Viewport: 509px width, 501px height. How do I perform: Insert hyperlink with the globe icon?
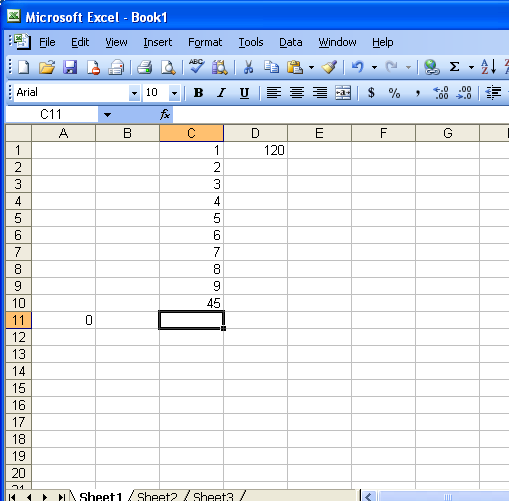[432, 67]
